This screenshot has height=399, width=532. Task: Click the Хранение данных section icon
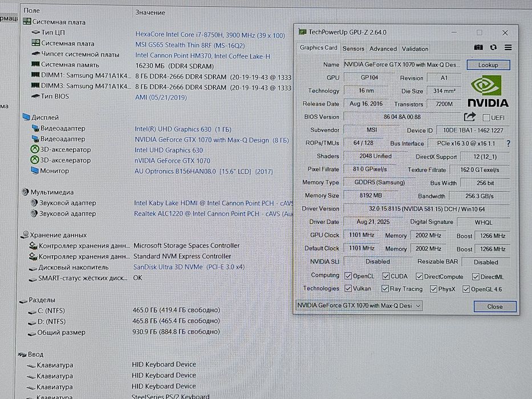pos(25,234)
